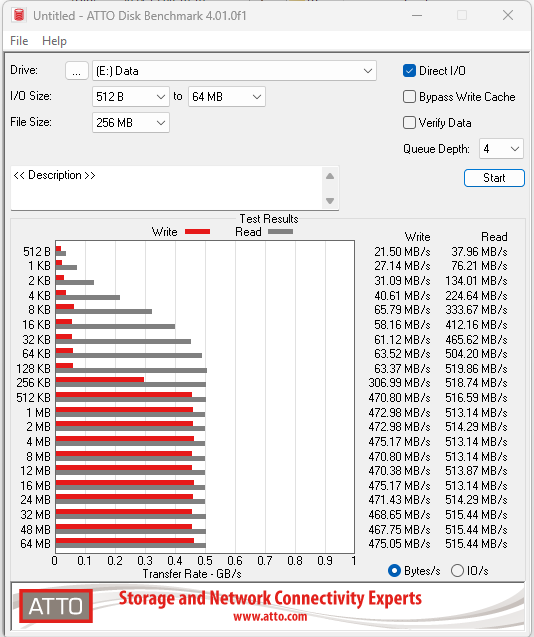Click the read value 412.16 MB/s
This screenshot has height=637, width=534.
(476, 325)
